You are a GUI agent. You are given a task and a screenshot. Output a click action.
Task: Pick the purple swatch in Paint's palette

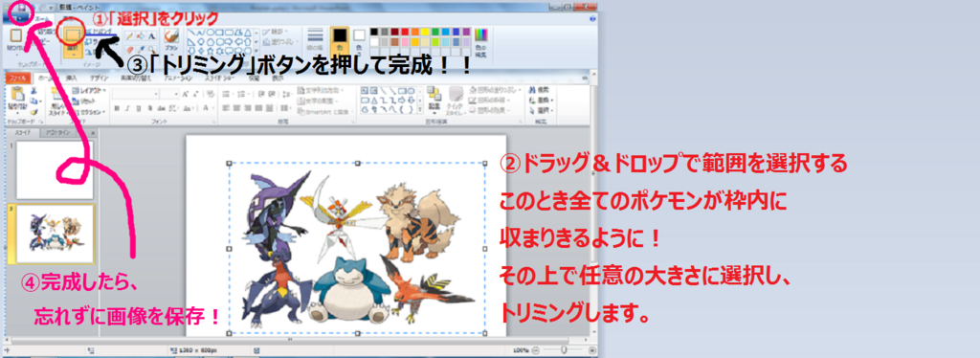point(466,32)
